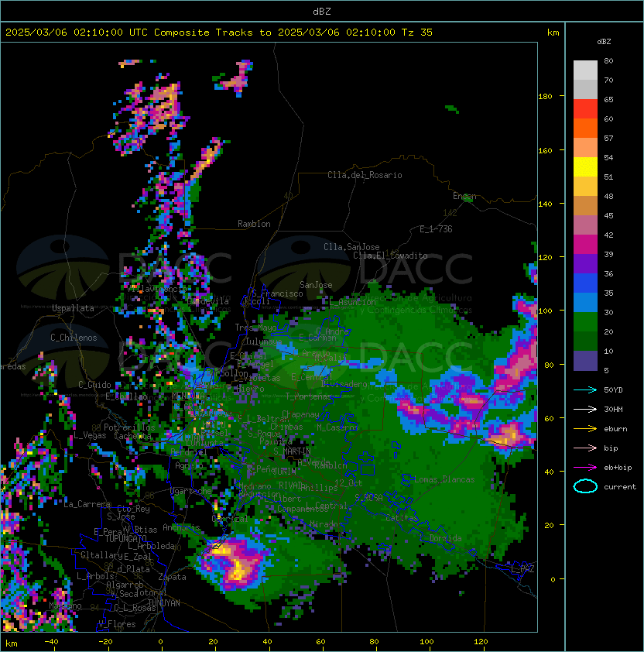Screen dimensions: 644x652
Task: Click the magenta eb+bip arrow in legend
Action: [585, 468]
